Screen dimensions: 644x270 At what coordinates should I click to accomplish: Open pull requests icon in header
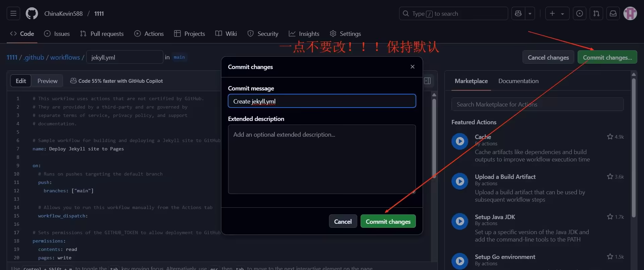pos(596,13)
